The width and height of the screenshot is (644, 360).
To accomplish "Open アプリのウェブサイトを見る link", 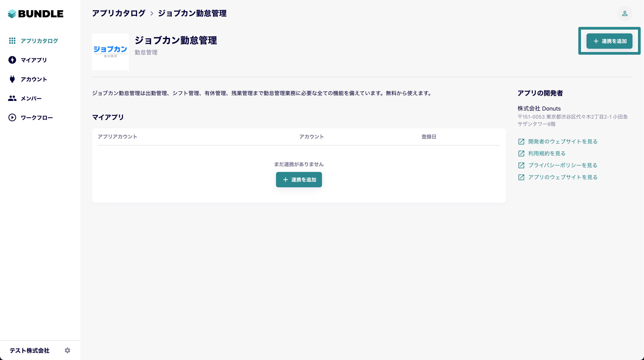I will 563,177.
